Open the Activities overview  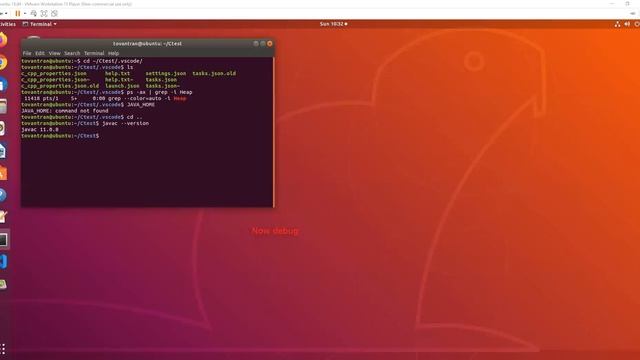click(x=8, y=24)
